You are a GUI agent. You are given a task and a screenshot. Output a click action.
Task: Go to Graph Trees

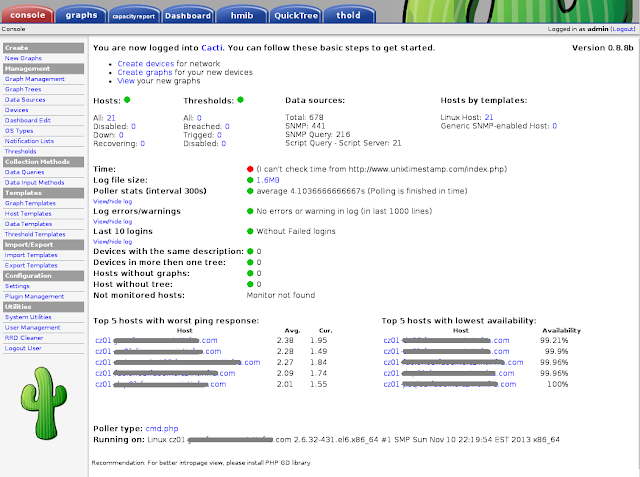pyautogui.click(x=23, y=89)
